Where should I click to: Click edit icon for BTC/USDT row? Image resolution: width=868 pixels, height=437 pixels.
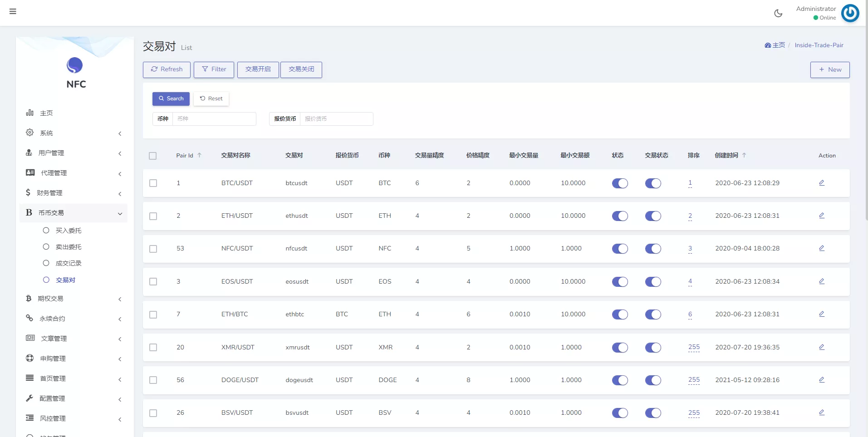821,183
